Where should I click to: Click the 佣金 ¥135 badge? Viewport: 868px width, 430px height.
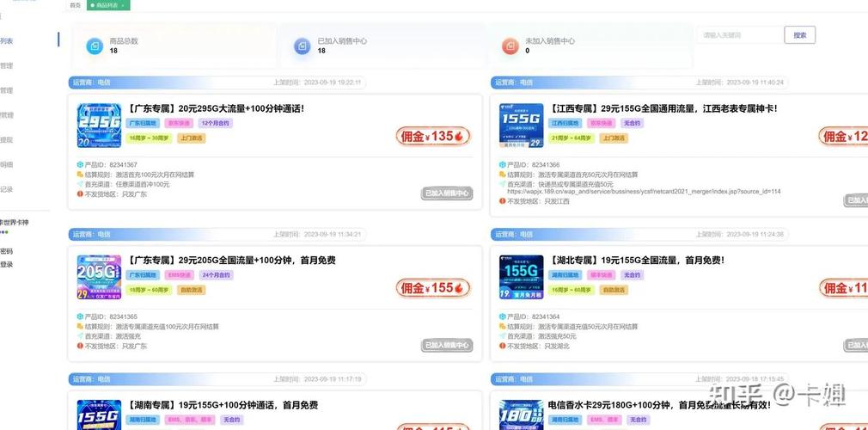tap(433, 137)
